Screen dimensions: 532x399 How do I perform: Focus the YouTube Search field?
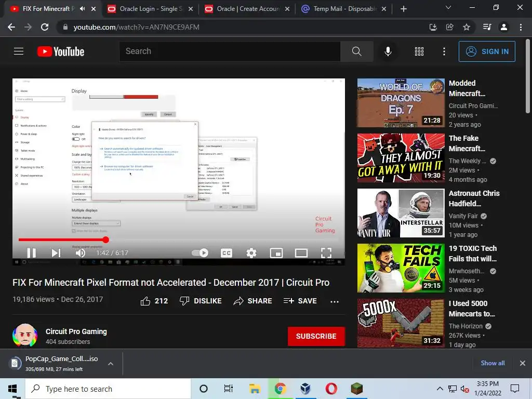tap(230, 51)
